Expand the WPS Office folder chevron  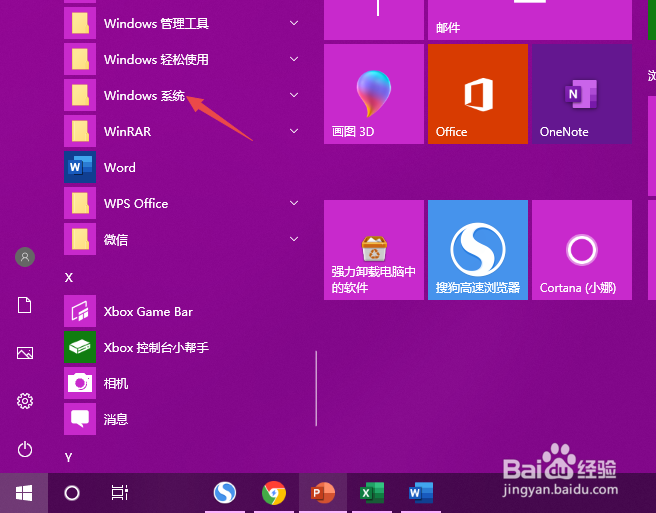[x=294, y=203]
